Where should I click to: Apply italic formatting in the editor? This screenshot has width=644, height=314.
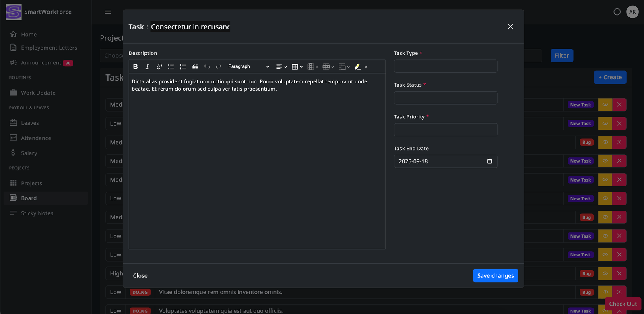(147, 67)
